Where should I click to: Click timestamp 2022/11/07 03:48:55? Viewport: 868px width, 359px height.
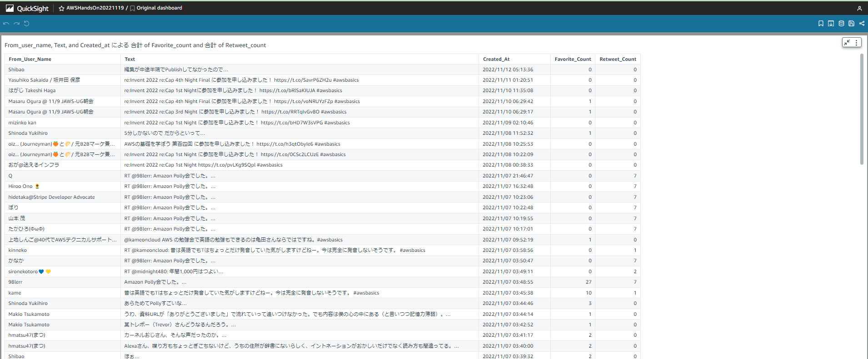click(x=508, y=282)
